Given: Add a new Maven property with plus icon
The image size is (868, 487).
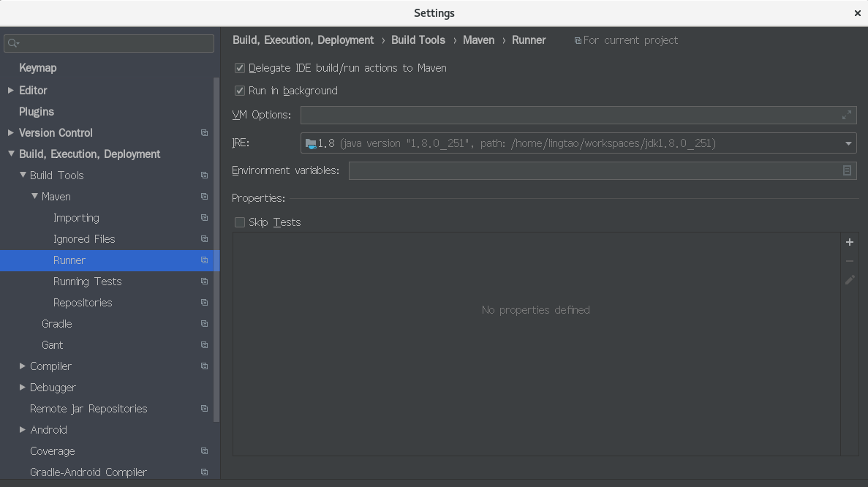Looking at the screenshot, I should [x=850, y=242].
